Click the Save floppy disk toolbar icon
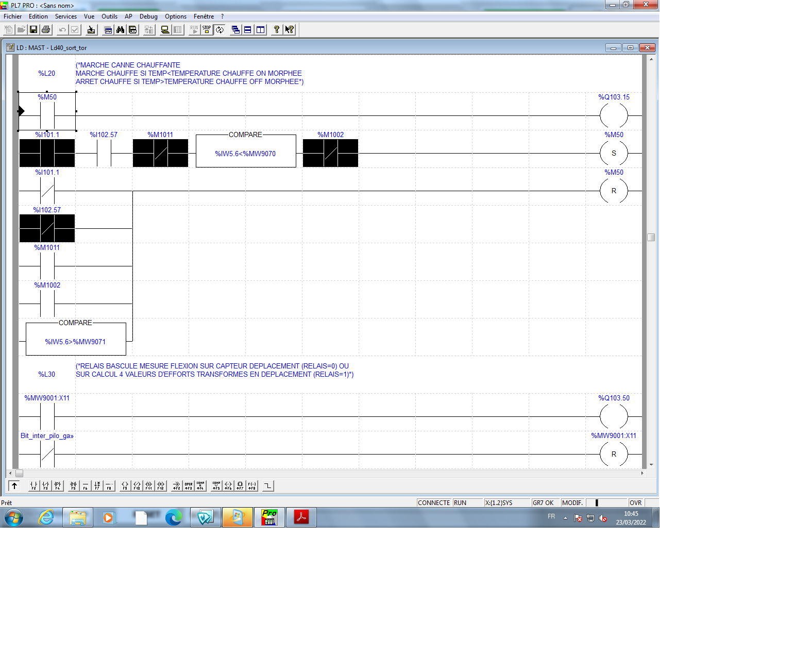 [33, 30]
